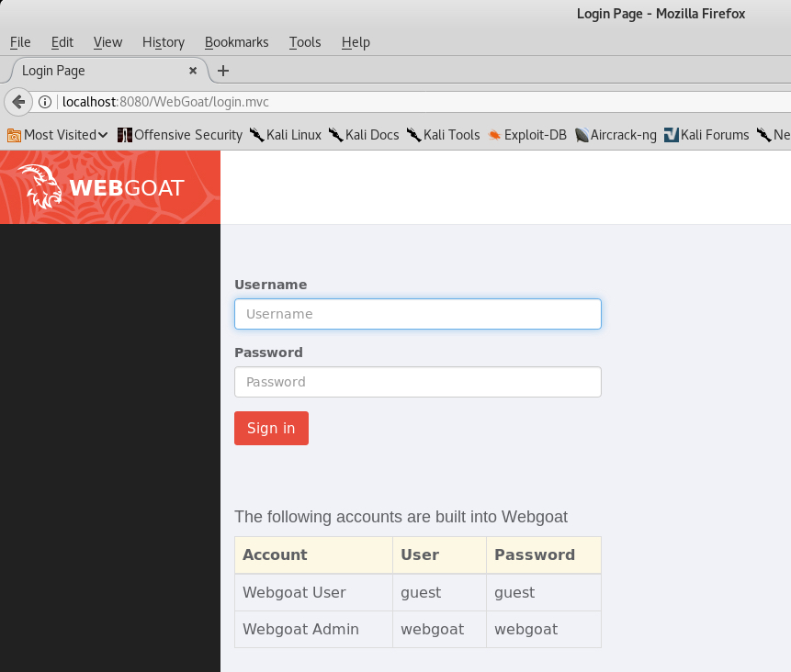The height and width of the screenshot is (672, 791).
Task: Click the browser back arrow button
Action: tap(18, 102)
